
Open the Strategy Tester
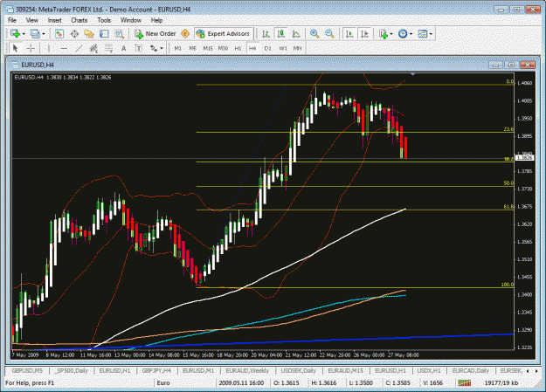[120, 34]
